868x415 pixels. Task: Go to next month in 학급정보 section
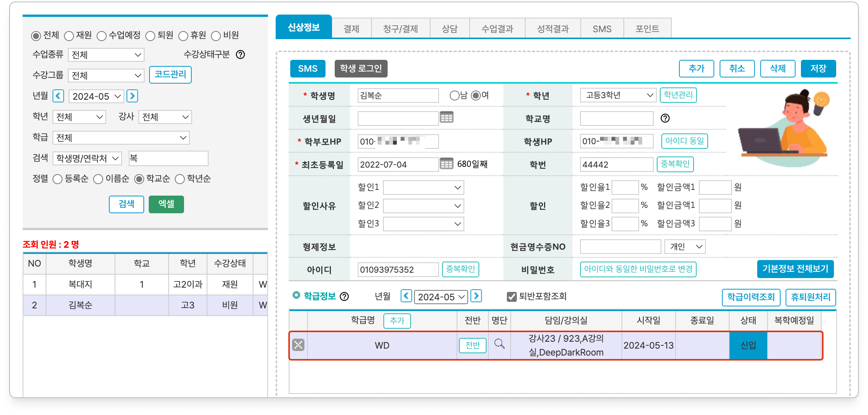[476, 296]
